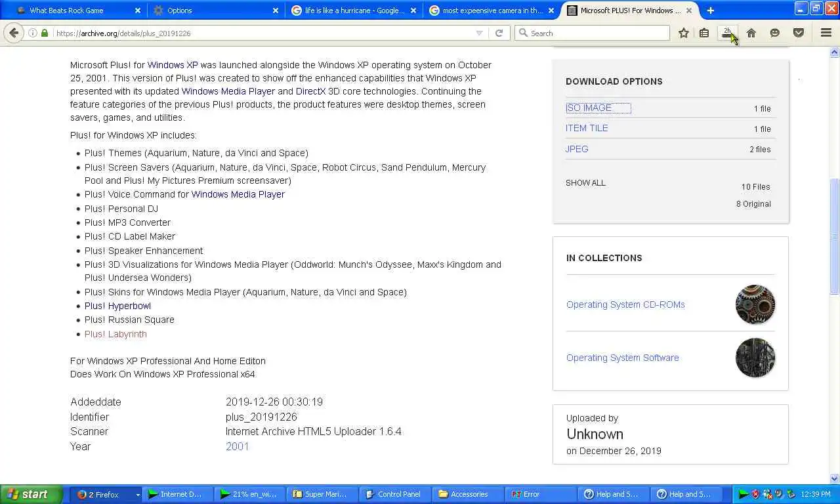Open the Operating System CD-ROMs collection link
The image size is (840, 504).
625,304
